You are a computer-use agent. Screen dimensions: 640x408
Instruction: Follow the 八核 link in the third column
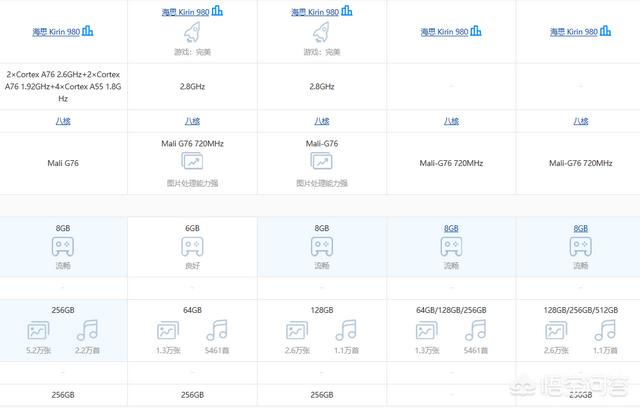322,121
